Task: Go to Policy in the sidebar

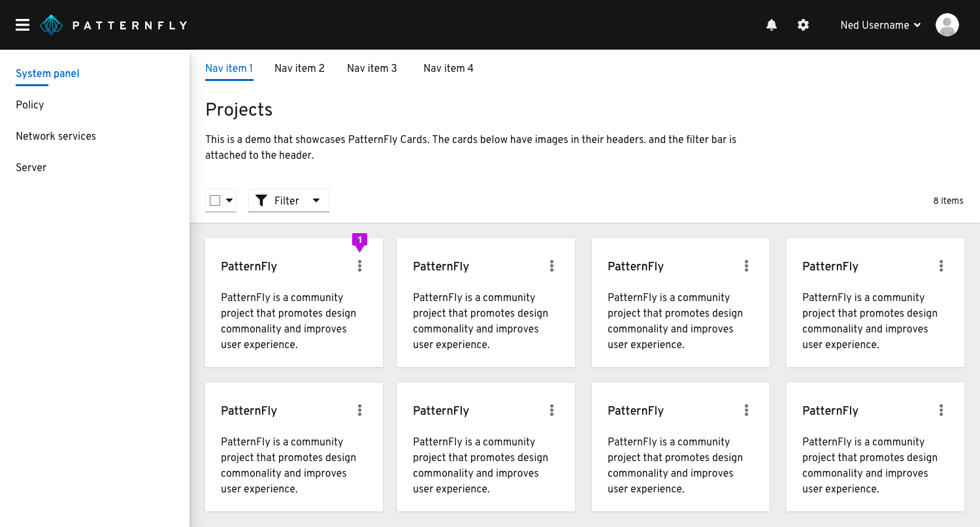Action: point(30,105)
